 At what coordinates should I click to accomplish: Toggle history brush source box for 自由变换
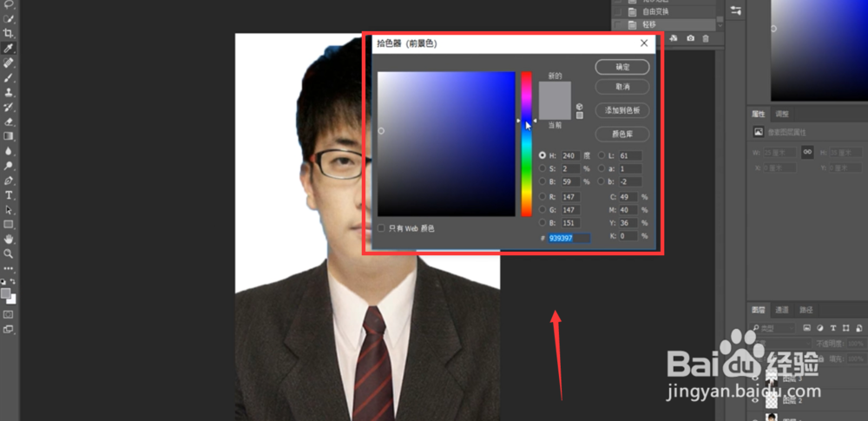coord(618,11)
